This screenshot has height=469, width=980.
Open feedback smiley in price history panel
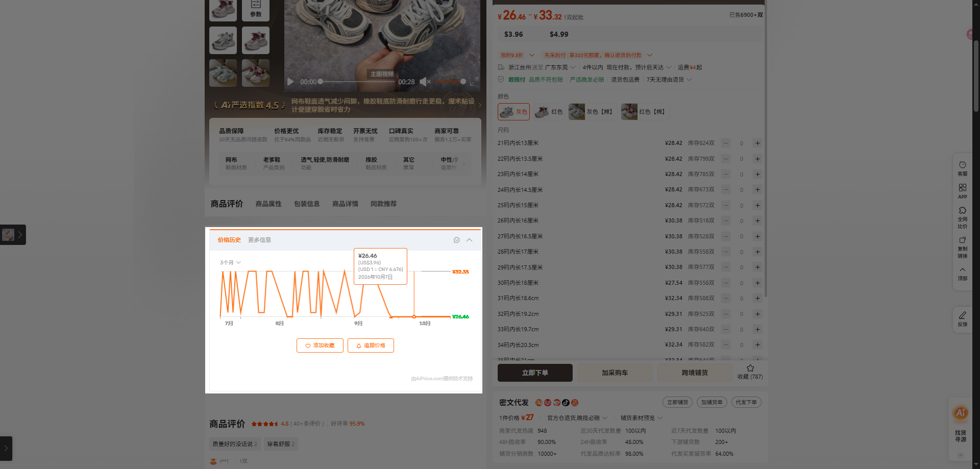point(457,240)
